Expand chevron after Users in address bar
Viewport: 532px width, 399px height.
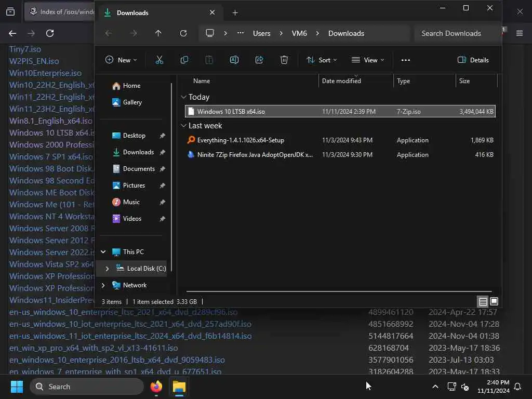coord(281,33)
